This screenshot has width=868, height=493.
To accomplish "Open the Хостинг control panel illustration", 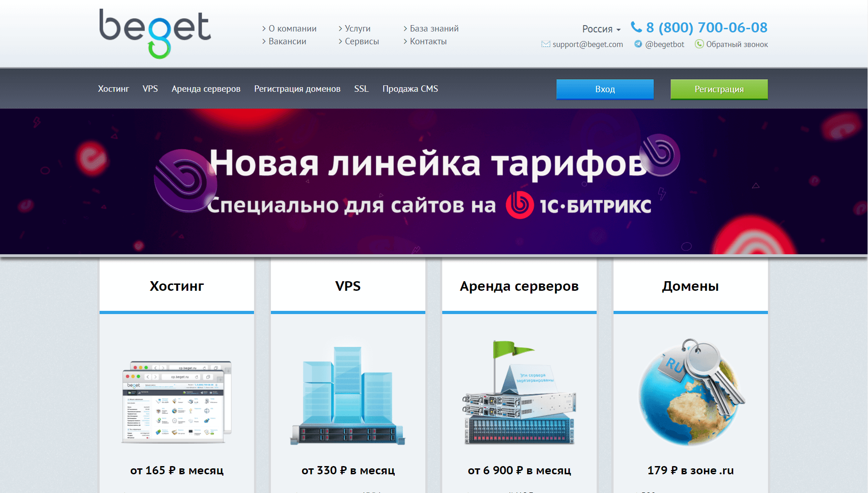I will tap(177, 402).
